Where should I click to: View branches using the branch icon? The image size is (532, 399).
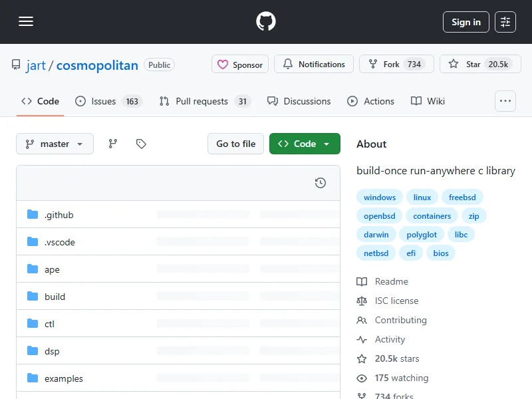click(x=113, y=144)
